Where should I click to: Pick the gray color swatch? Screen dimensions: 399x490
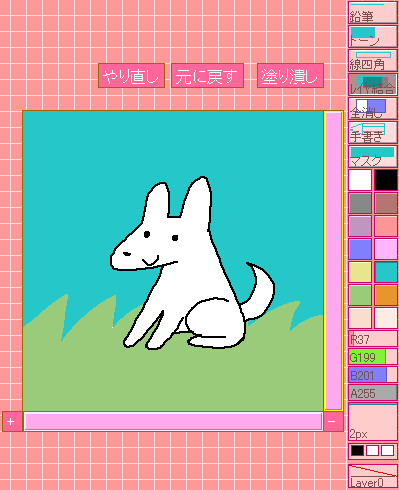click(x=360, y=203)
